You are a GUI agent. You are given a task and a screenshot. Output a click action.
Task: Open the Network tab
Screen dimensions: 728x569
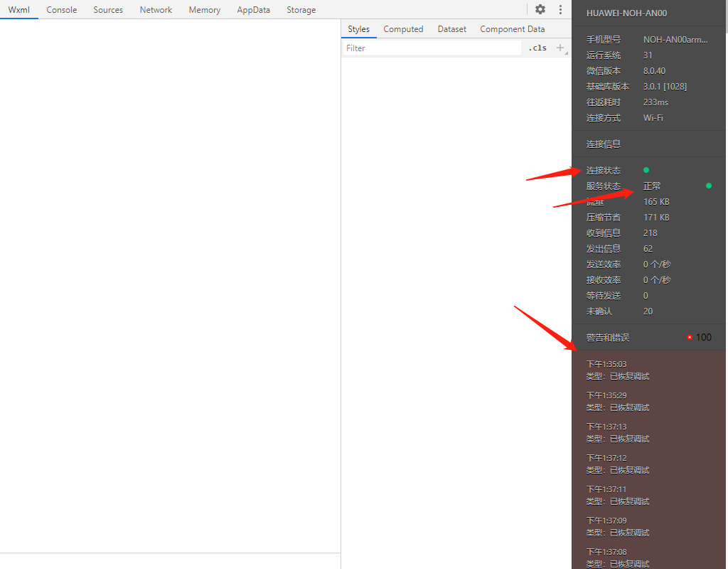pyautogui.click(x=156, y=10)
